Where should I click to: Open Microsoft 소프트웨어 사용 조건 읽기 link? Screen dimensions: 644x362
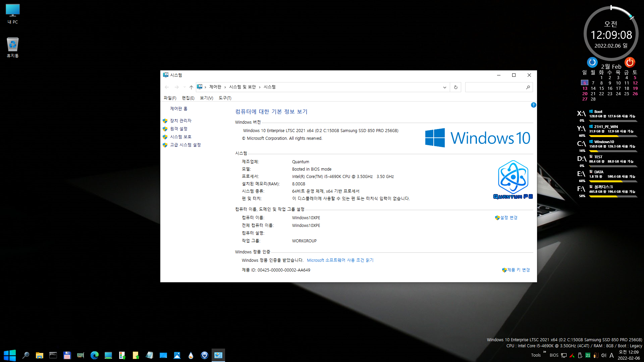pos(340,260)
